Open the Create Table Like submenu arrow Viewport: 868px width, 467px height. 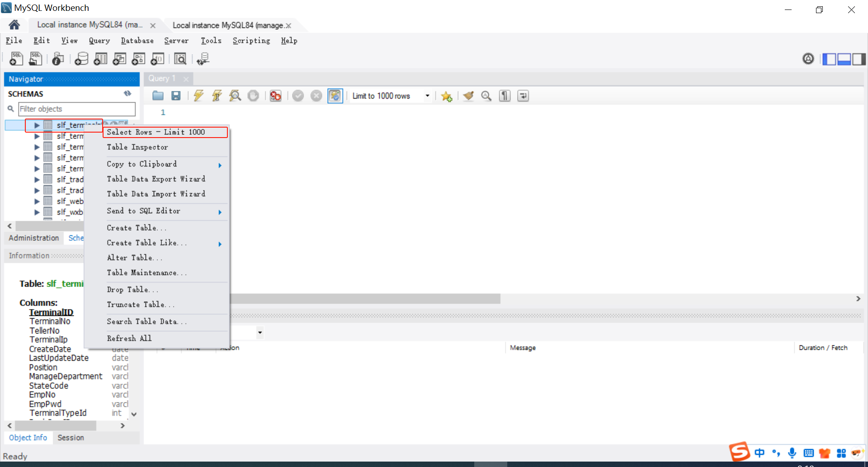click(220, 244)
